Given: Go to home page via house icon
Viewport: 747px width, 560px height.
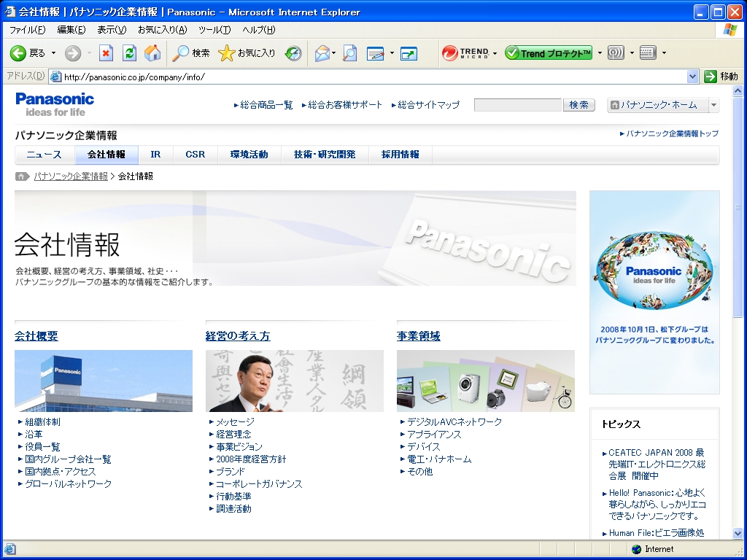Looking at the screenshot, I should point(152,52).
